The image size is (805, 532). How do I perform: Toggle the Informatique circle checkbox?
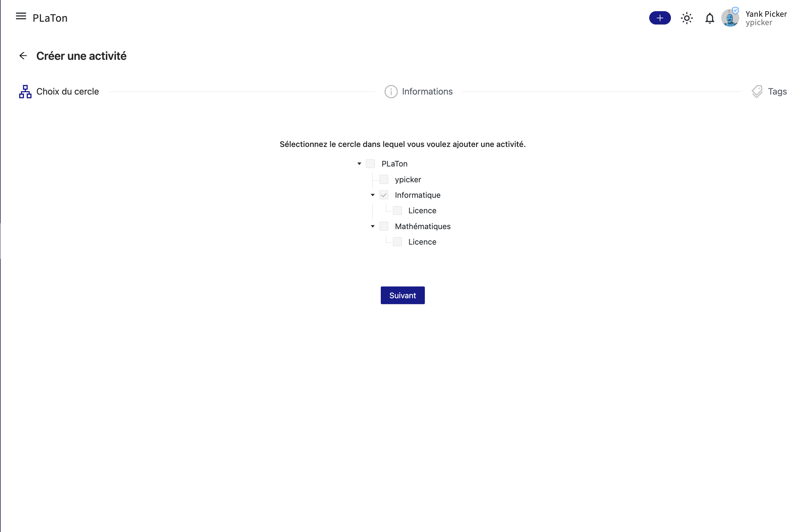tap(384, 195)
